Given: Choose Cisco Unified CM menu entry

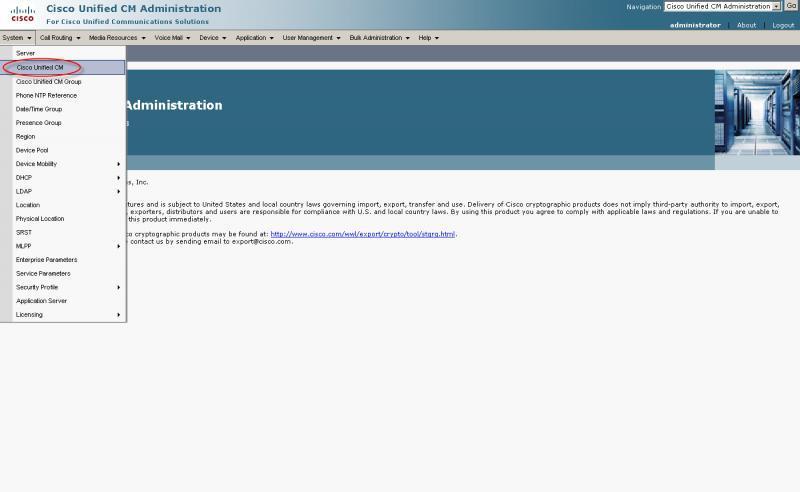Looking at the screenshot, I should (63, 67).
